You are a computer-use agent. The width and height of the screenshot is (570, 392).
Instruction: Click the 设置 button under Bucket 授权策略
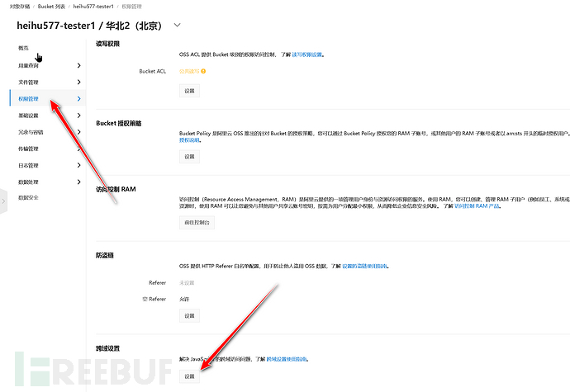[189, 157]
